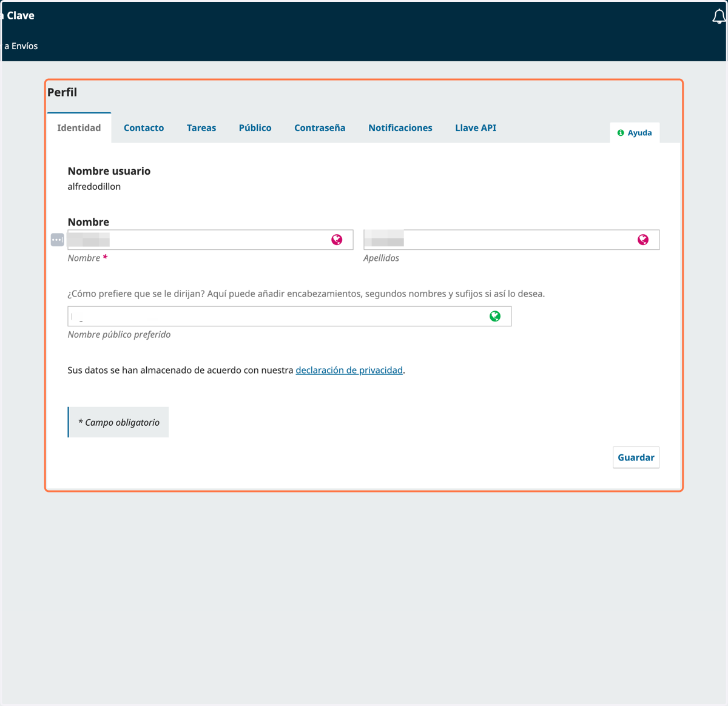The width and height of the screenshot is (728, 706).
Task: Switch to the Público tab
Action: (255, 128)
